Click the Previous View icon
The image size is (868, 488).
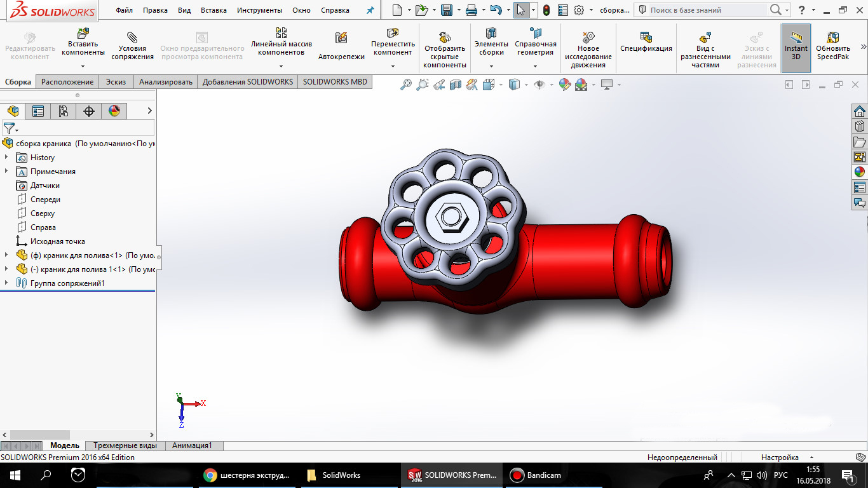click(439, 85)
